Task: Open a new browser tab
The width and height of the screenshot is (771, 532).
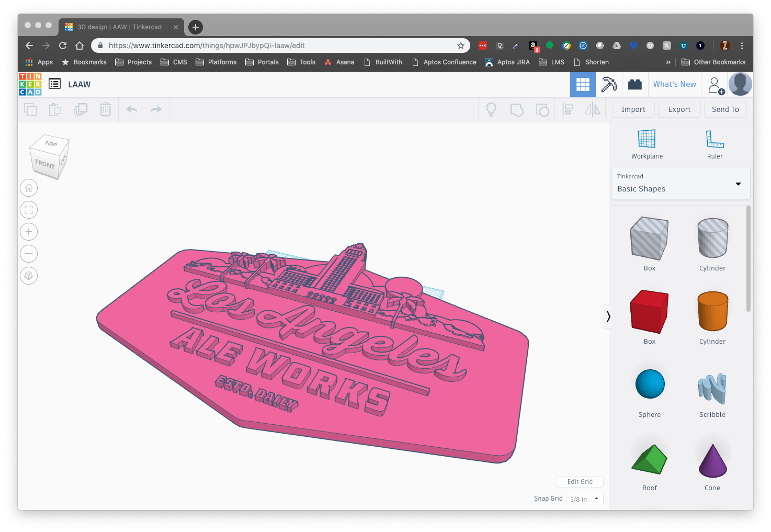Action: point(196,27)
